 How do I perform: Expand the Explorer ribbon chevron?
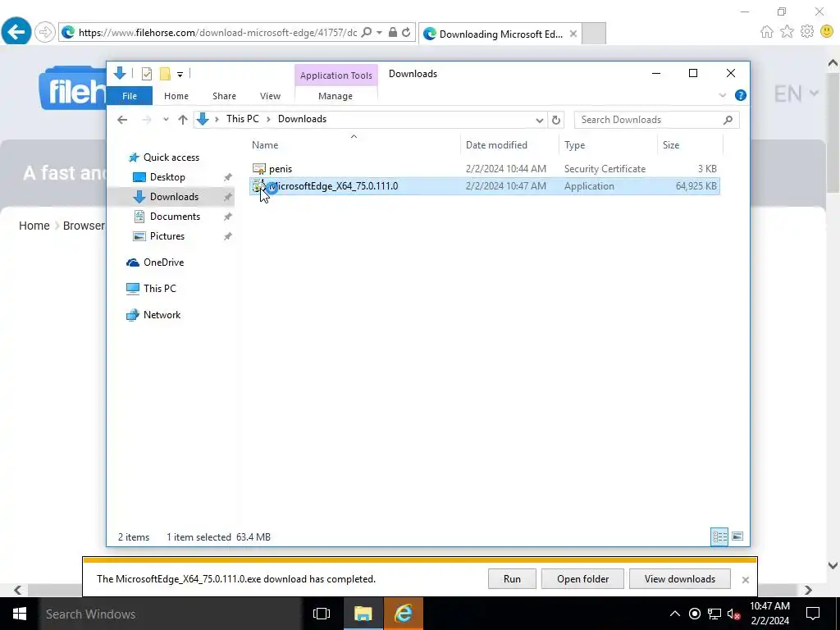(722, 95)
